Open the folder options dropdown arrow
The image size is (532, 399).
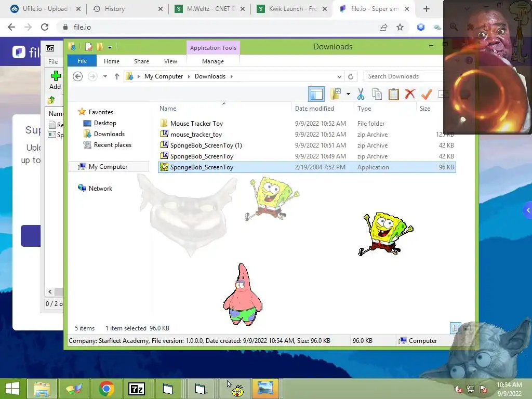coord(348,94)
